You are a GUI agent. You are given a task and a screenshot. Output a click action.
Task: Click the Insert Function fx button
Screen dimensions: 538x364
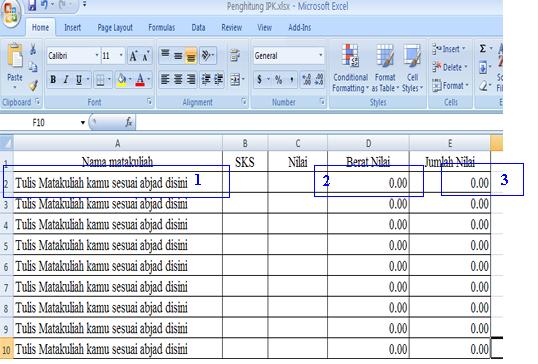(x=129, y=122)
